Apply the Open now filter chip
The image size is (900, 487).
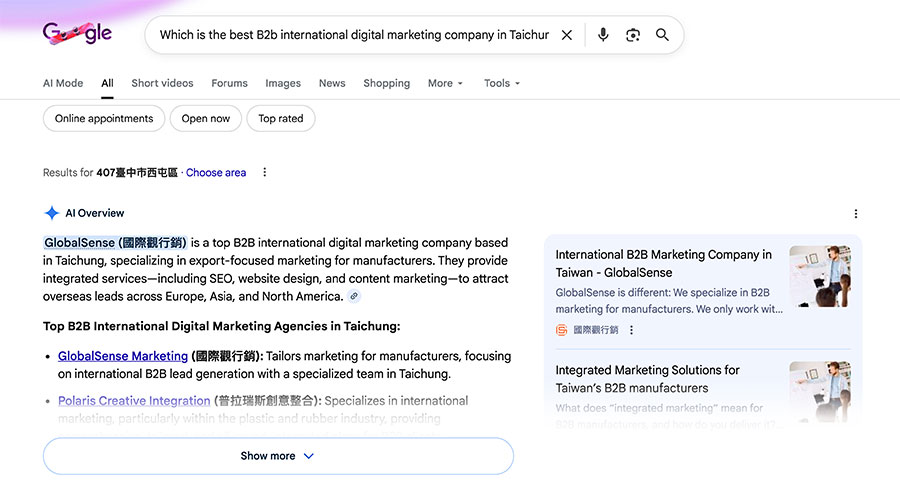click(x=205, y=118)
